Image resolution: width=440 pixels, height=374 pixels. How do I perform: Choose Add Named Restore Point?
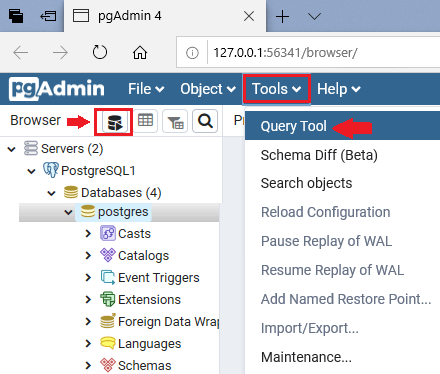342,299
